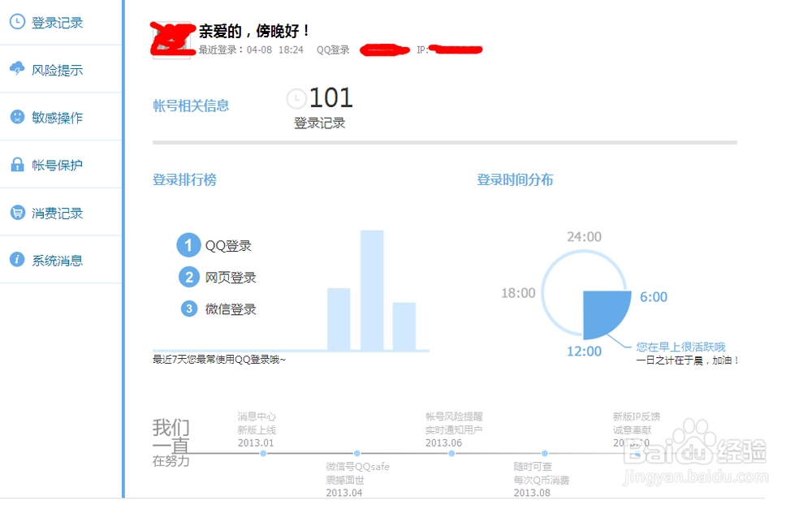Click the leftmost bar in the login chart
The image size is (812, 505).
pyautogui.click(x=339, y=319)
